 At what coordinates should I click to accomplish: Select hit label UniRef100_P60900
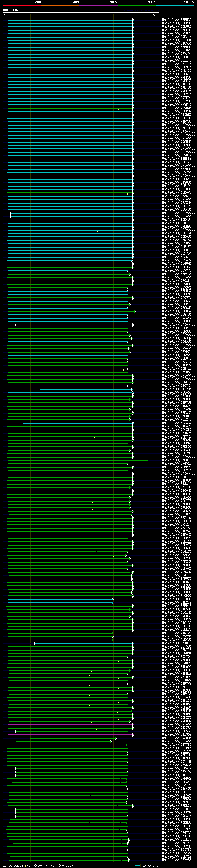[177, 145]
